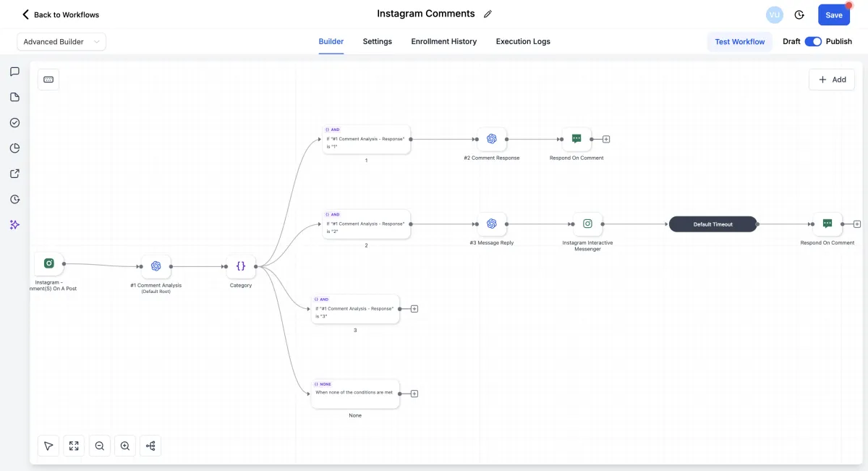Click the Test Workflow button
Screen dimensions: 868x471
click(x=739, y=42)
